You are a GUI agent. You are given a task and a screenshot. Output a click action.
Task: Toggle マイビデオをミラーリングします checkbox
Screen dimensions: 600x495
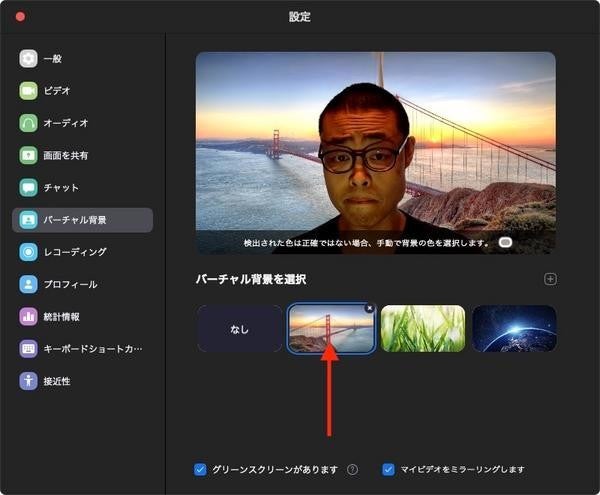pos(388,469)
